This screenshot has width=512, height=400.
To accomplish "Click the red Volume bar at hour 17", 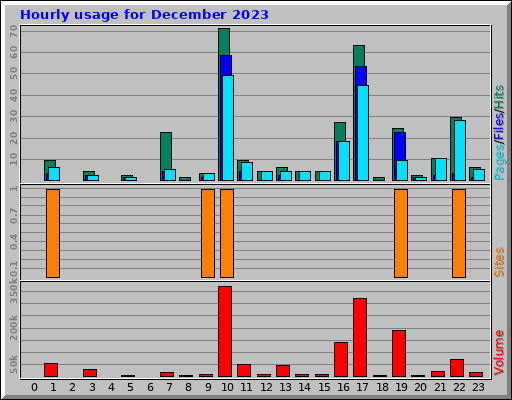I will point(360,338).
